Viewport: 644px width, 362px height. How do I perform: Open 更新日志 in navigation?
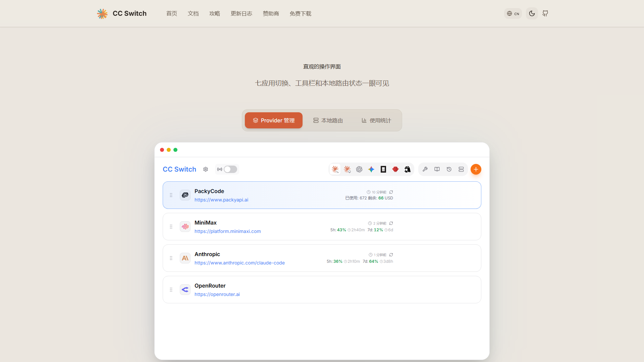click(241, 13)
